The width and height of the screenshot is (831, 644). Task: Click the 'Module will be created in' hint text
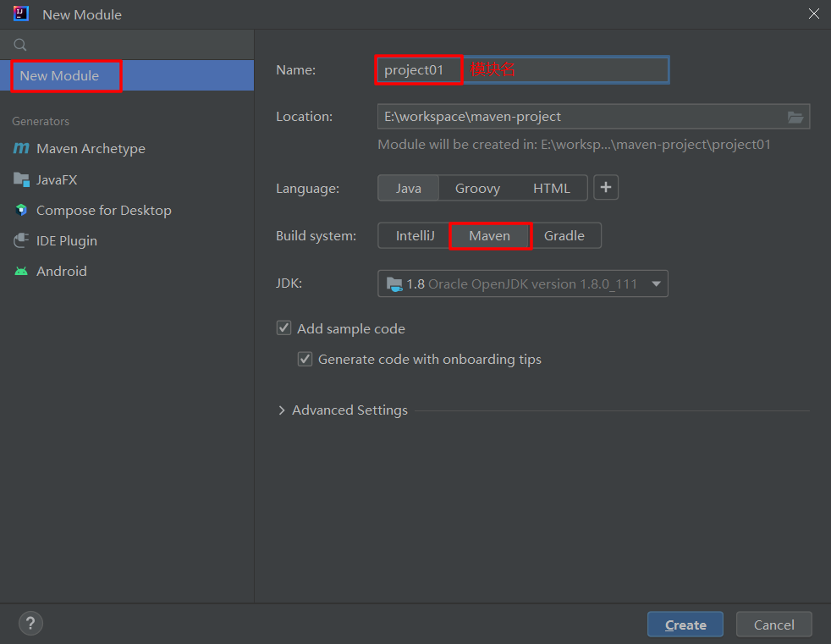tap(574, 145)
